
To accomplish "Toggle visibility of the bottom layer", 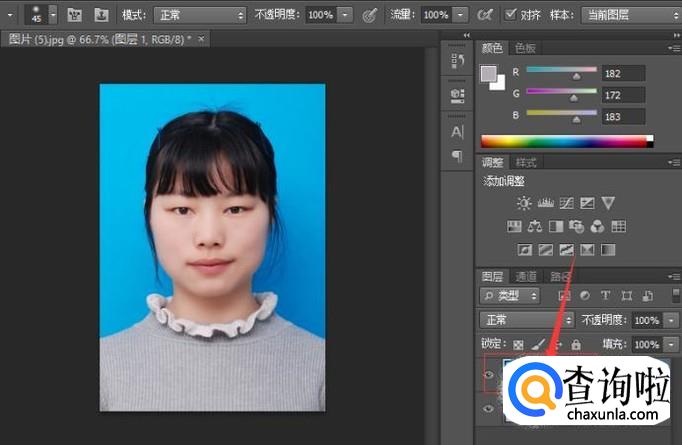I will pyautogui.click(x=489, y=409).
